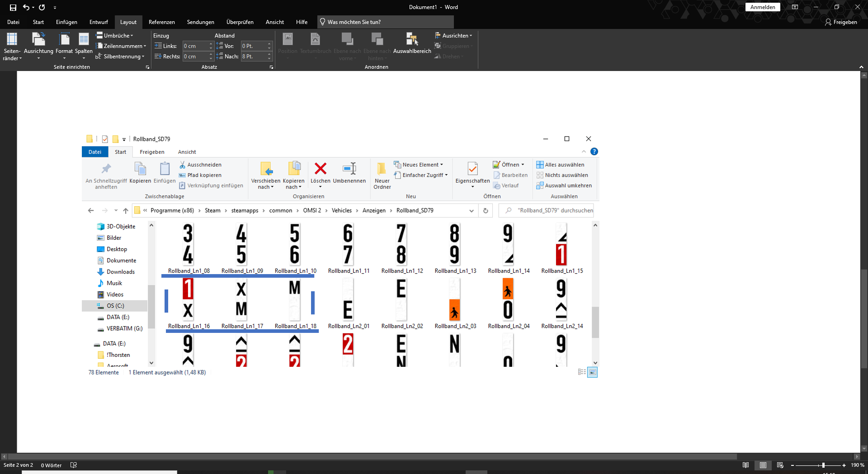Click the Spalten columns icon

(84, 46)
